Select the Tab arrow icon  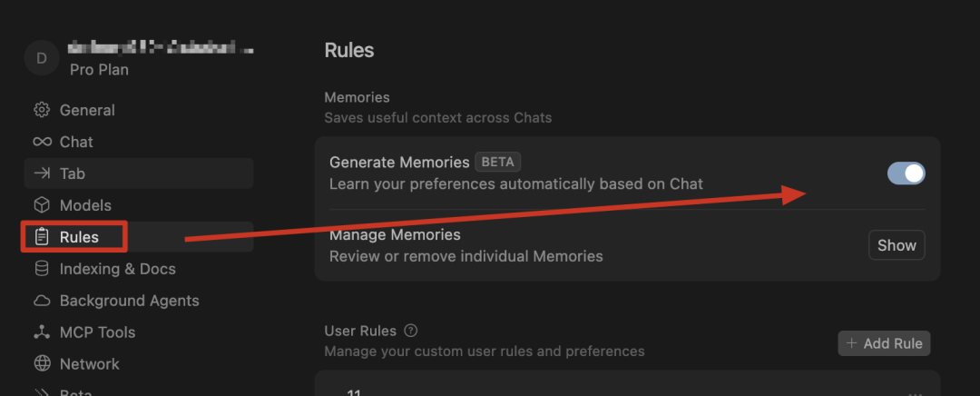point(42,173)
